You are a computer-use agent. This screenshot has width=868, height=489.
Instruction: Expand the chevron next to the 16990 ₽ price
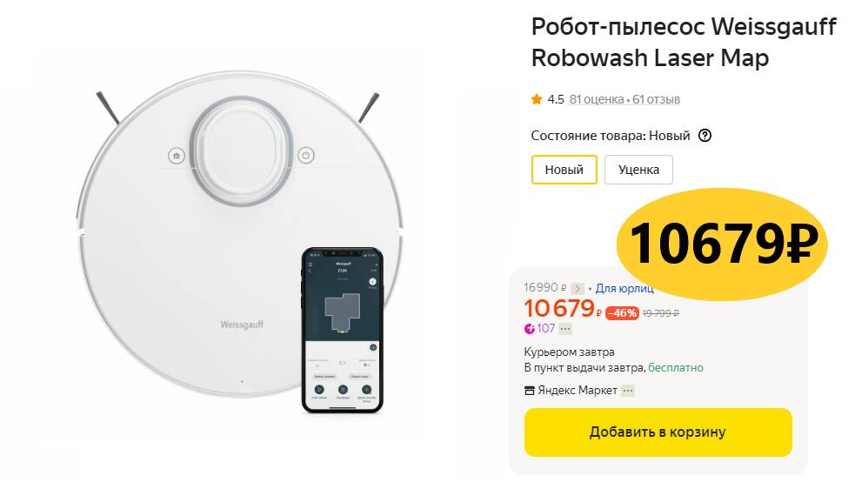pyautogui.click(x=577, y=289)
